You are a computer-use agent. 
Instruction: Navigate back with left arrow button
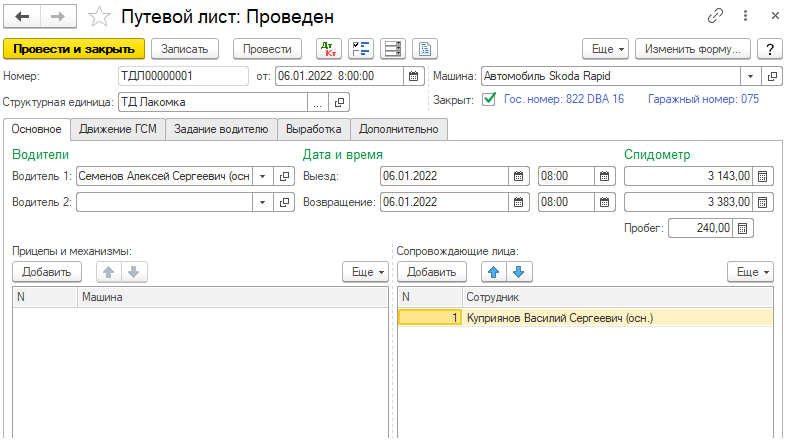(22, 17)
